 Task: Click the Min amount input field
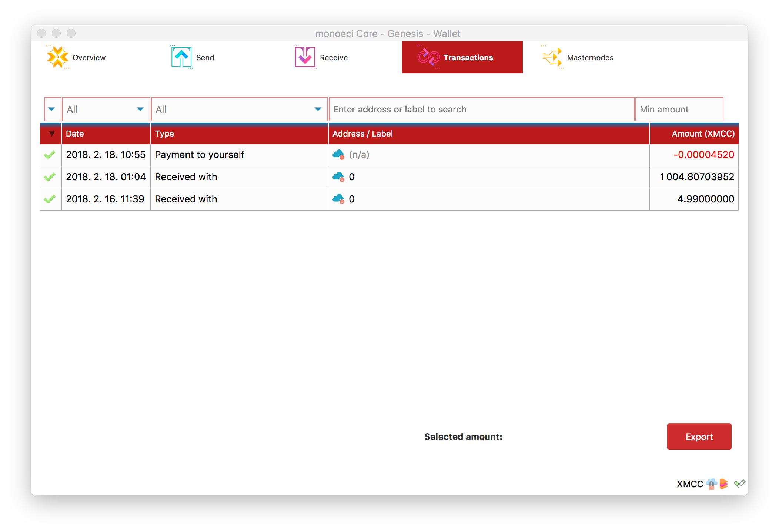click(x=679, y=109)
